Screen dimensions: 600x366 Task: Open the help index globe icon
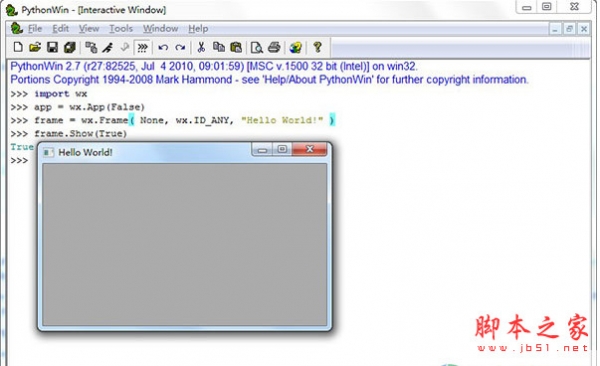(295, 47)
